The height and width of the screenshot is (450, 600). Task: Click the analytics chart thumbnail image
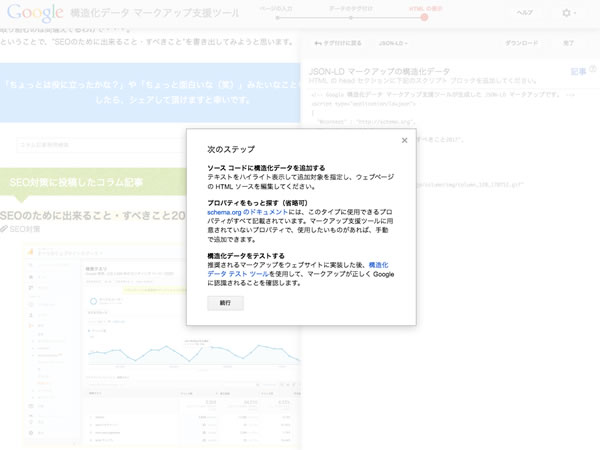(163, 346)
